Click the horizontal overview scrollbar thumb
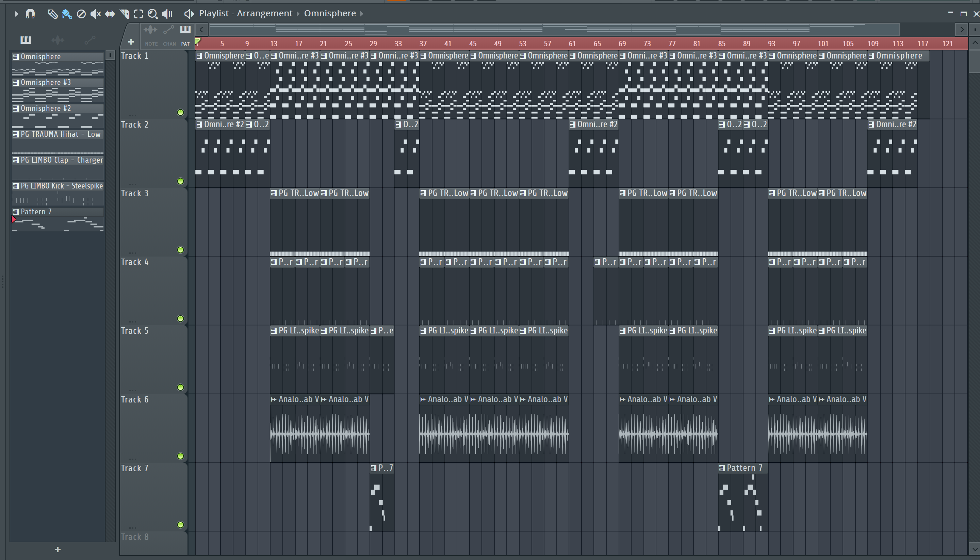 pos(554,29)
